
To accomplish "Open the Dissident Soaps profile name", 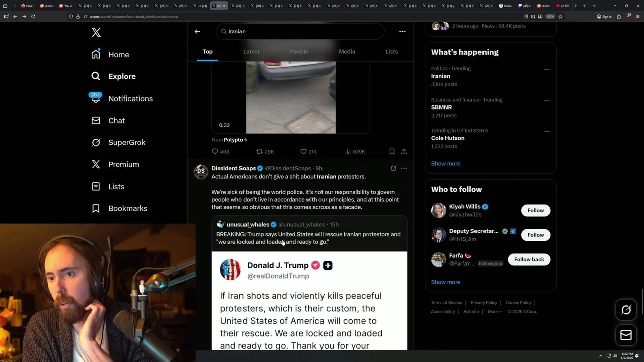I will (x=233, y=168).
